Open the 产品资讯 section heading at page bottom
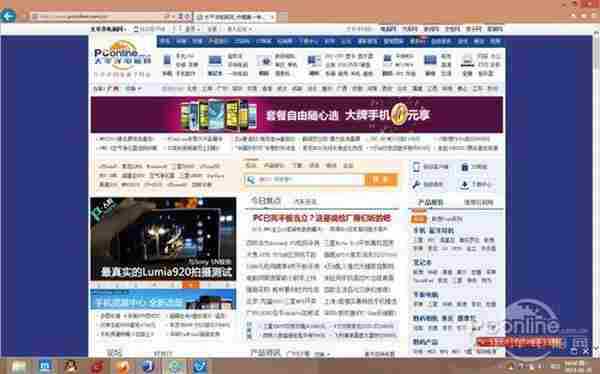The image size is (600, 374). point(265,353)
